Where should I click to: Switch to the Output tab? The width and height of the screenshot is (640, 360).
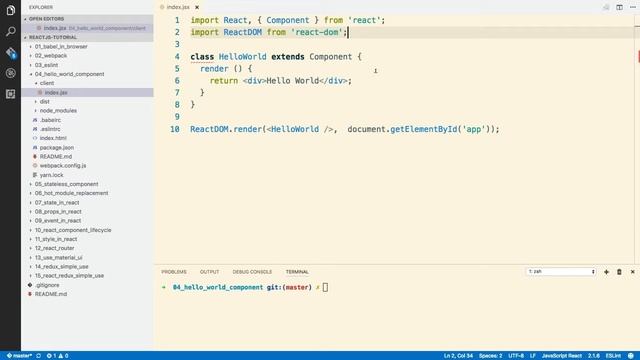click(209, 272)
